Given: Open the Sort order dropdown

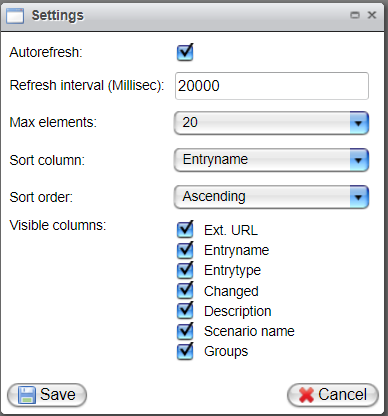Looking at the screenshot, I should pos(271,197).
